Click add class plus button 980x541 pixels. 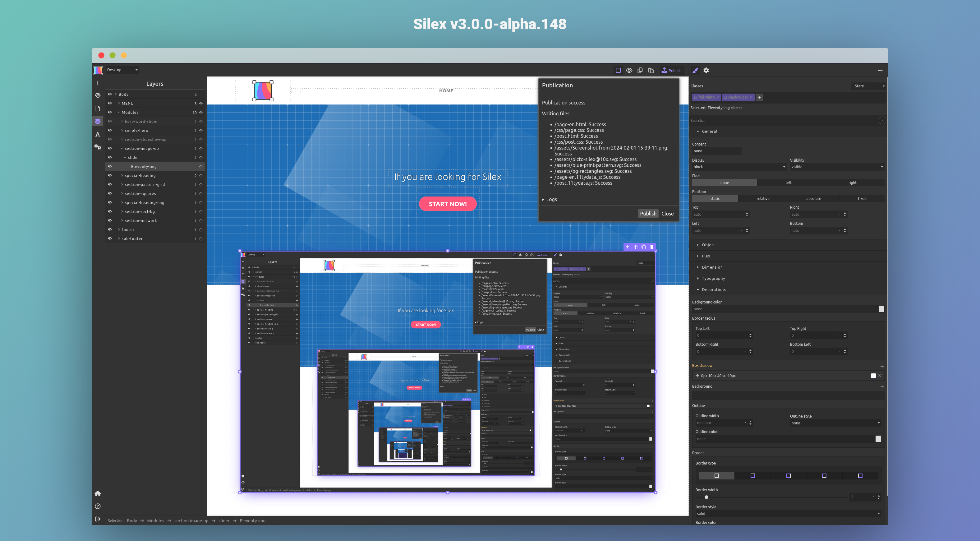pyautogui.click(x=759, y=97)
